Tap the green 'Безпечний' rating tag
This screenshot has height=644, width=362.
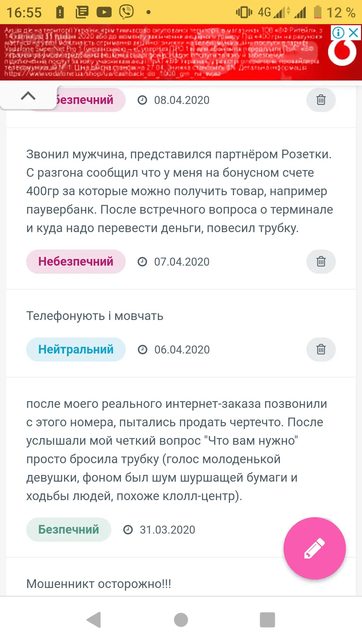(x=69, y=530)
